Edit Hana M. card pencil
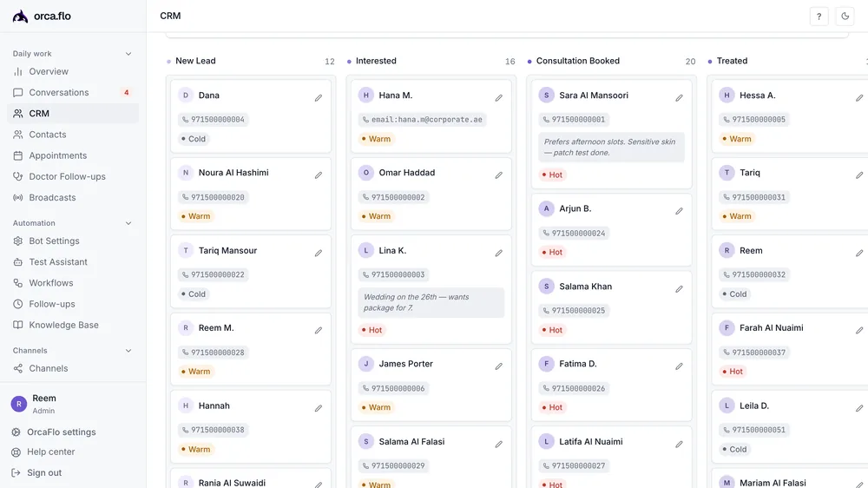 [x=499, y=98]
